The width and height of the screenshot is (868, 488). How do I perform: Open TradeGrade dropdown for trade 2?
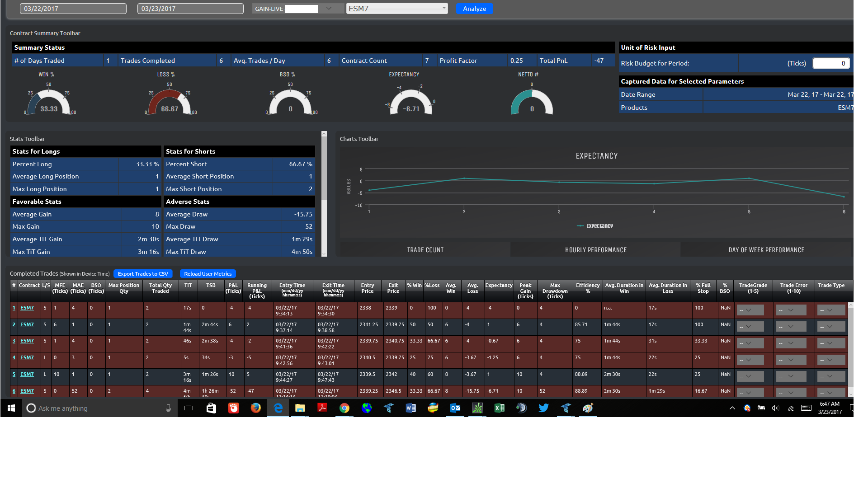[750, 326]
